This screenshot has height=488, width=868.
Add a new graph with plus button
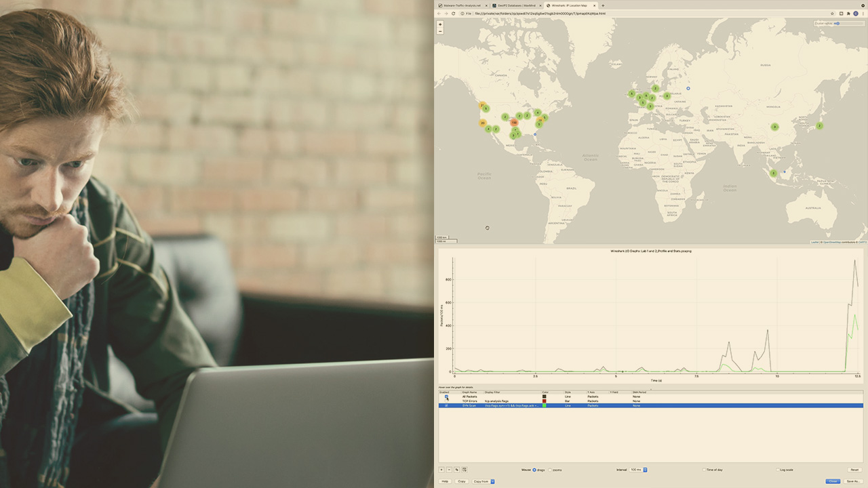click(441, 469)
